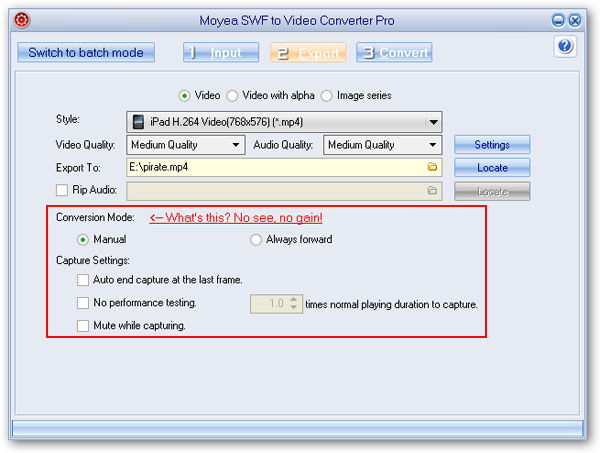Go to step 2 Export tab
Screen dimensions: 600x453
pos(308,52)
